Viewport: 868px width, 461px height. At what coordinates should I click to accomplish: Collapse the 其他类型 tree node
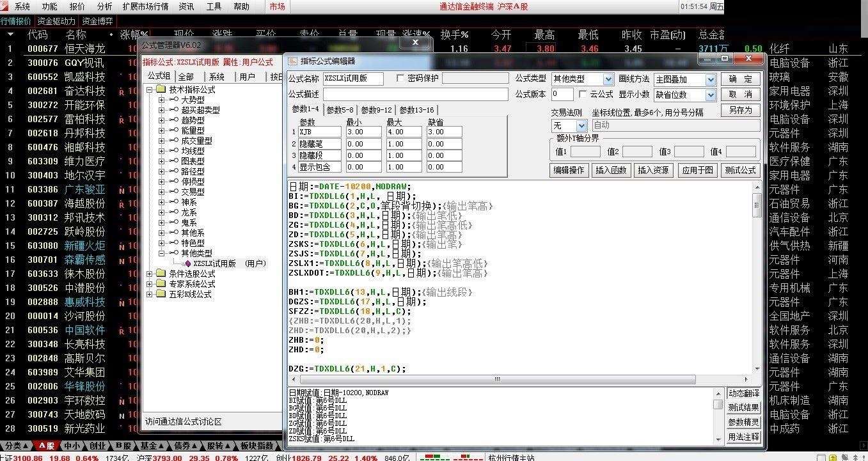tap(162, 253)
